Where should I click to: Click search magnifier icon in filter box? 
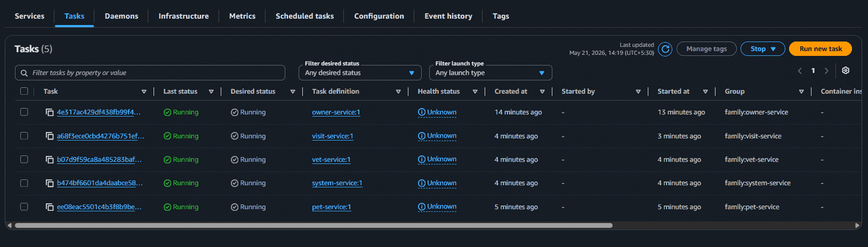pyautogui.click(x=25, y=73)
